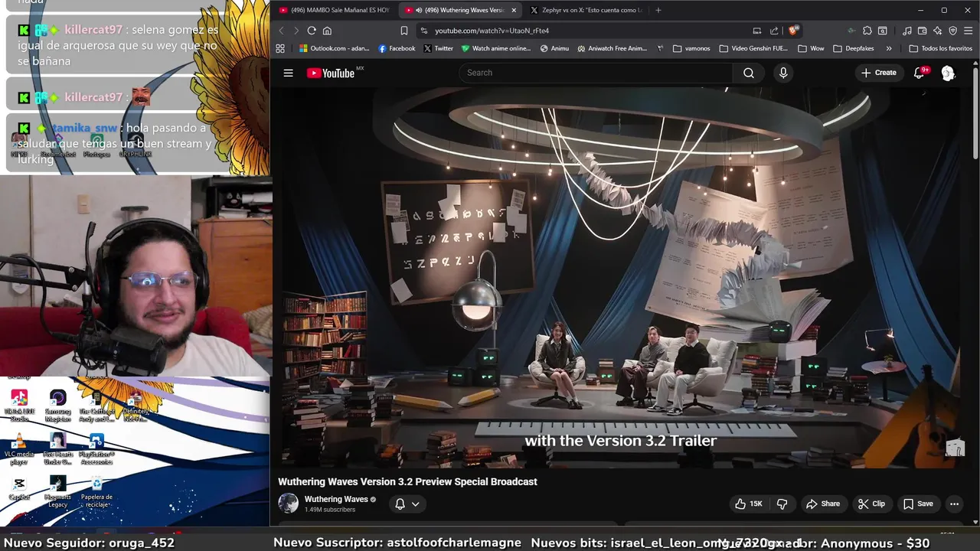980x551 pixels.
Task: Open CapCut desktop shortcut
Action: 19,488
